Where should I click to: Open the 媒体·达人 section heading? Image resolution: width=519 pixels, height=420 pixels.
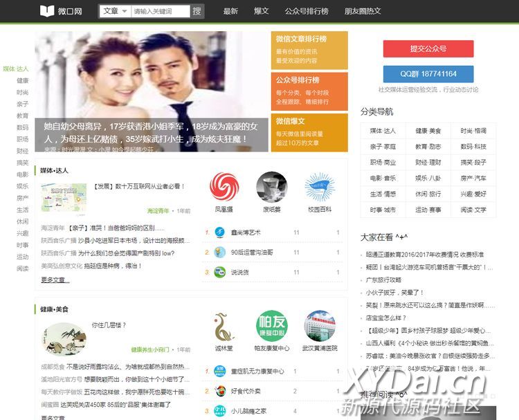54,170
